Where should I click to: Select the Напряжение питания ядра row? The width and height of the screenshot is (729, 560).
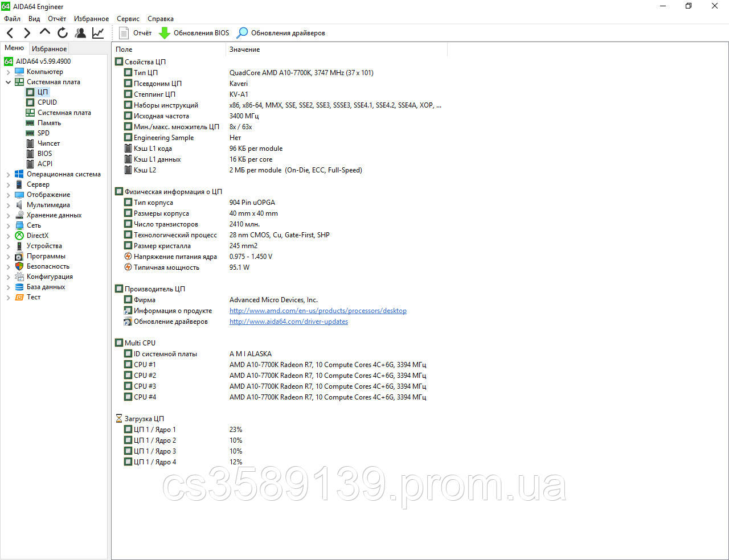279,257
